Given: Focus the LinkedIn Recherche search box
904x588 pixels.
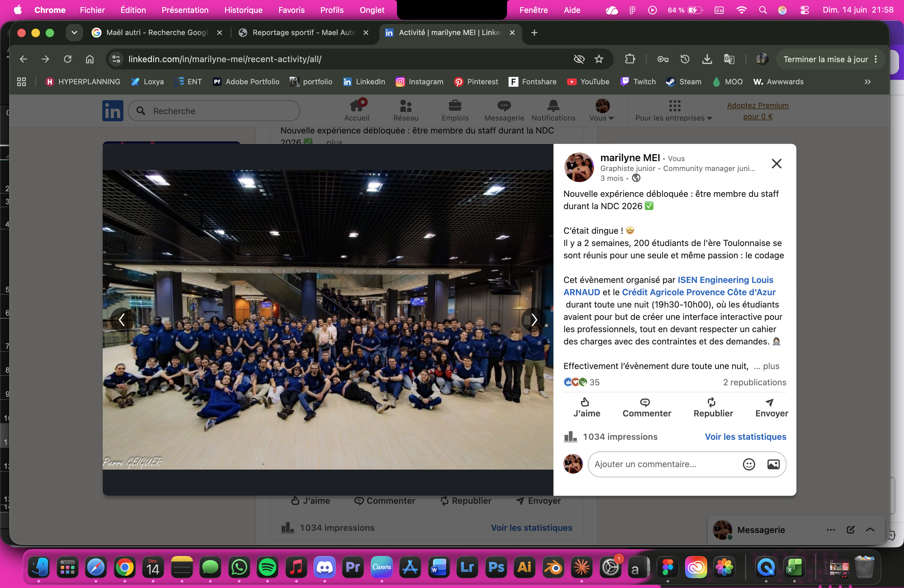Looking at the screenshot, I should coord(214,111).
